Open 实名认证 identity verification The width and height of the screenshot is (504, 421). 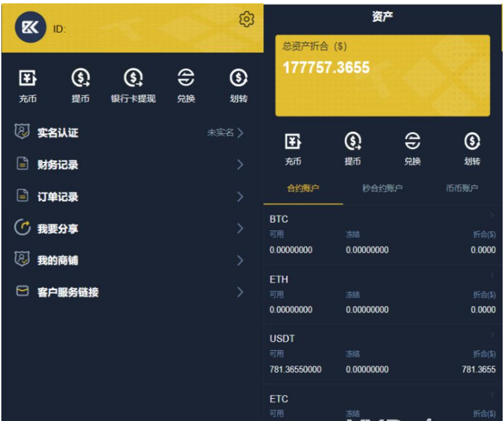(57, 133)
